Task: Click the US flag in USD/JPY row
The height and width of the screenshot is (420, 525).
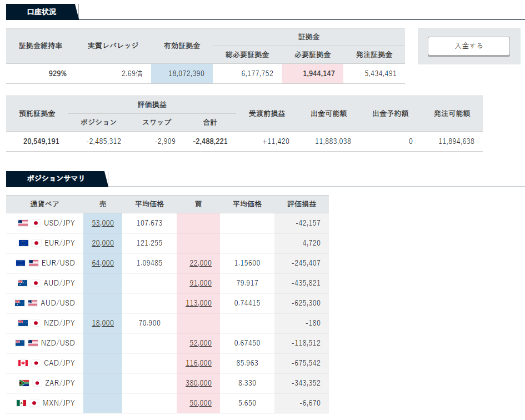Action: coord(23,223)
